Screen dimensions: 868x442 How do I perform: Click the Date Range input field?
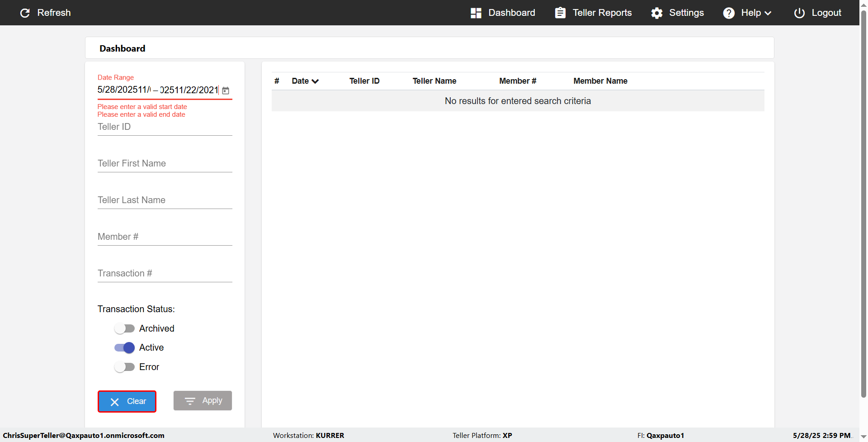(158, 90)
